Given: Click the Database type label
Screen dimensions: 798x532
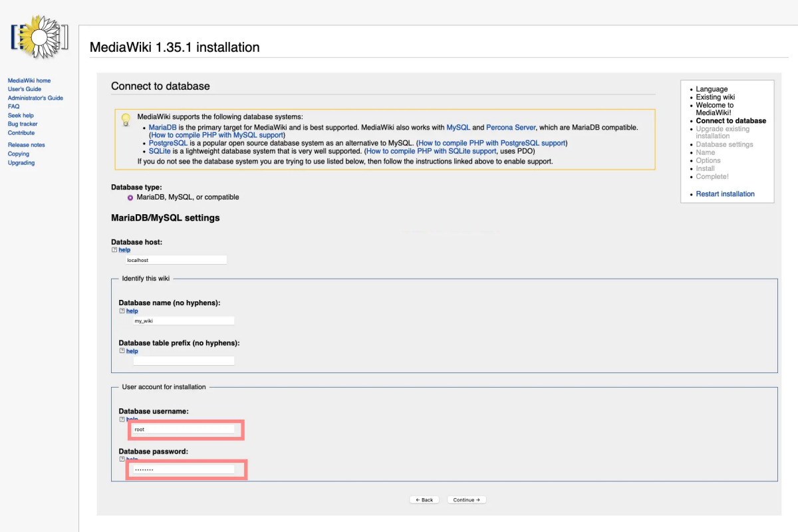Looking at the screenshot, I should (x=136, y=188).
